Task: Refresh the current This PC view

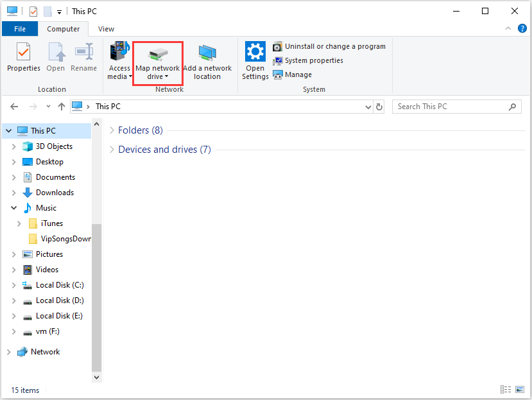Action: [379, 107]
